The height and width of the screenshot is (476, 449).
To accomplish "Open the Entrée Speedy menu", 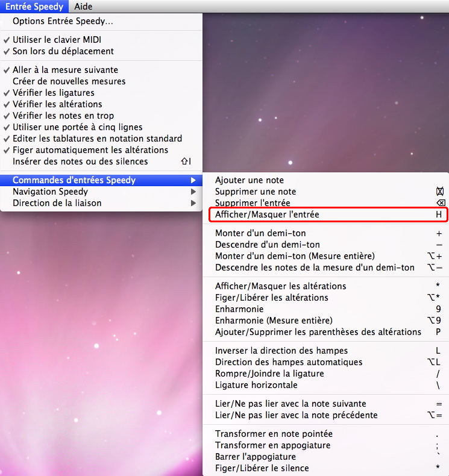I will coord(34,6).
